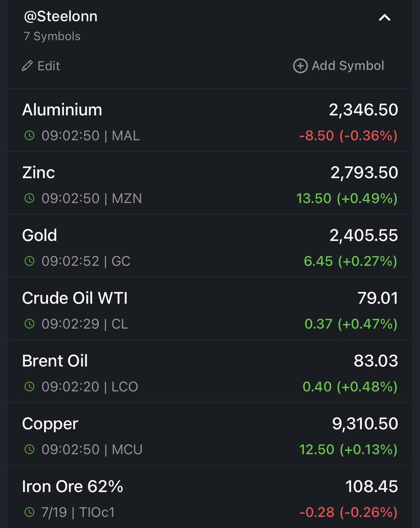Click the pencil icon beside Edit
Screen dimensions: 420x528
click(27, 66)
